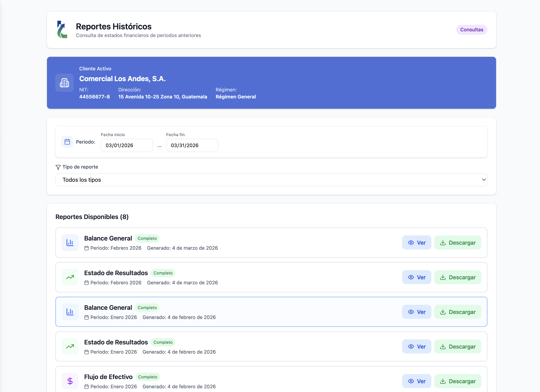The height and width of the screenshot is (392, 540).
Task: Open the Todos los tipos dropdown
Action: (271, 180)
